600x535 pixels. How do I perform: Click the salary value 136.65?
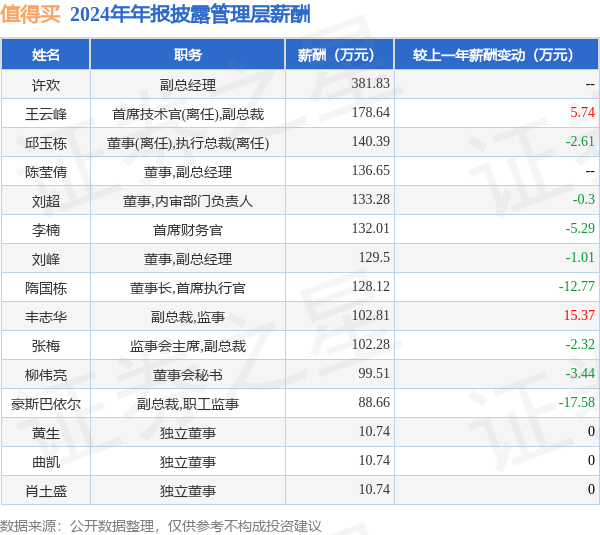point(370,170)
